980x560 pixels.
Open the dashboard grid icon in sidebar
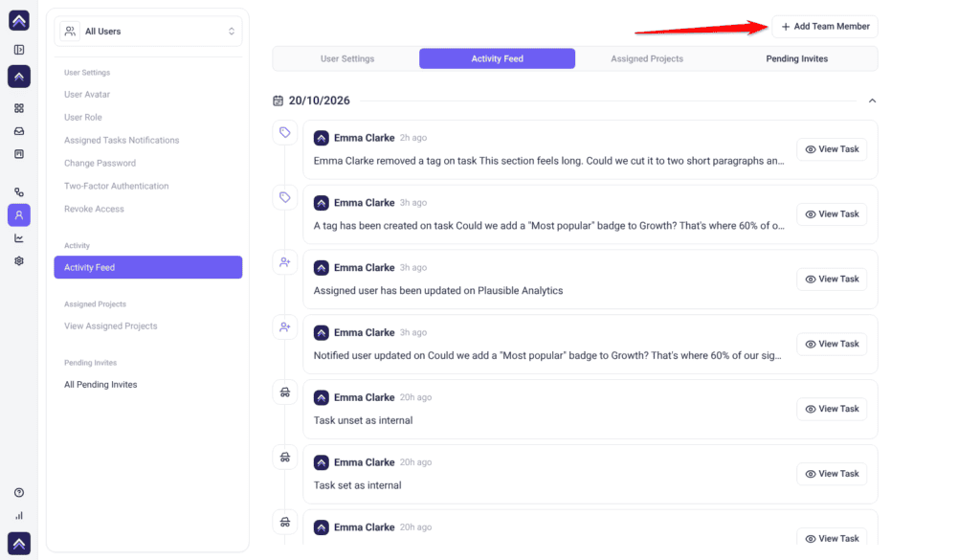click(19, 108)
